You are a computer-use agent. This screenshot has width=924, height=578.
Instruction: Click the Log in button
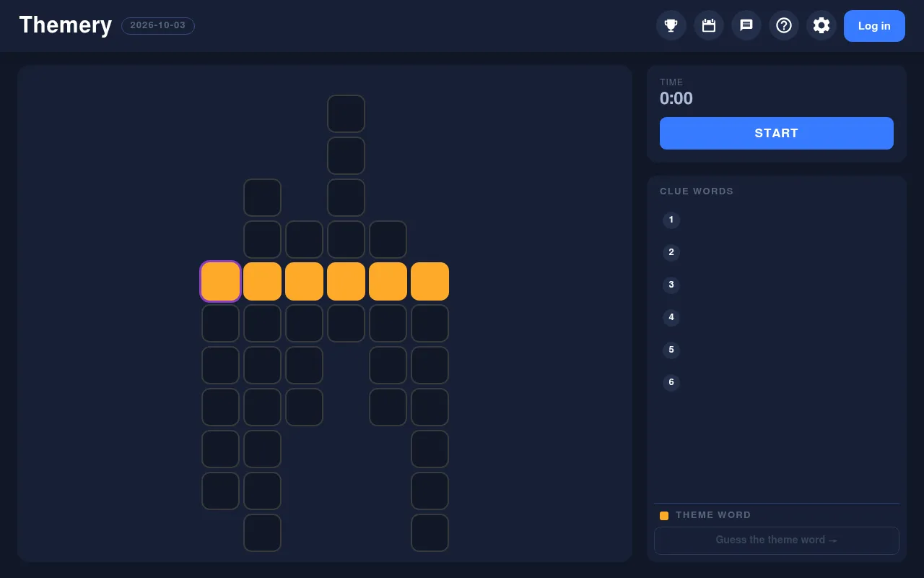(874, 26)
